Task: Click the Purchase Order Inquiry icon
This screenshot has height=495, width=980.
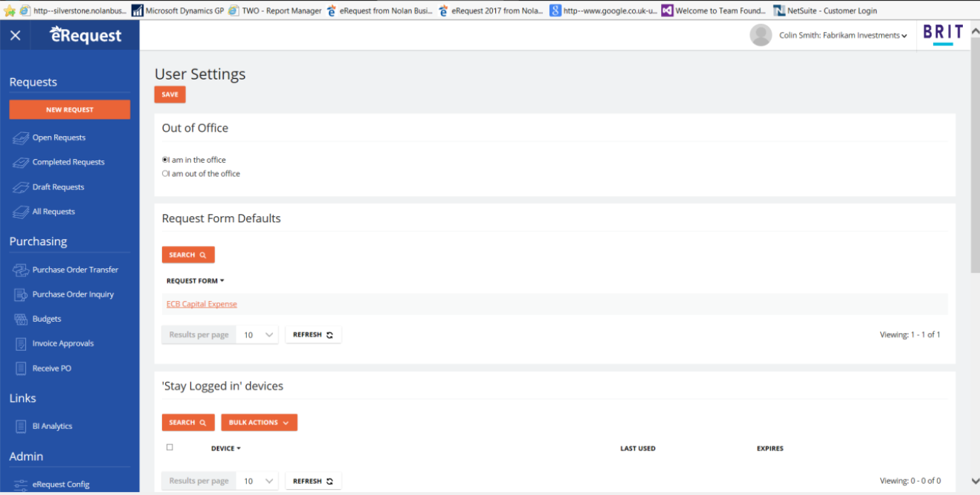Action: [20, 294]
